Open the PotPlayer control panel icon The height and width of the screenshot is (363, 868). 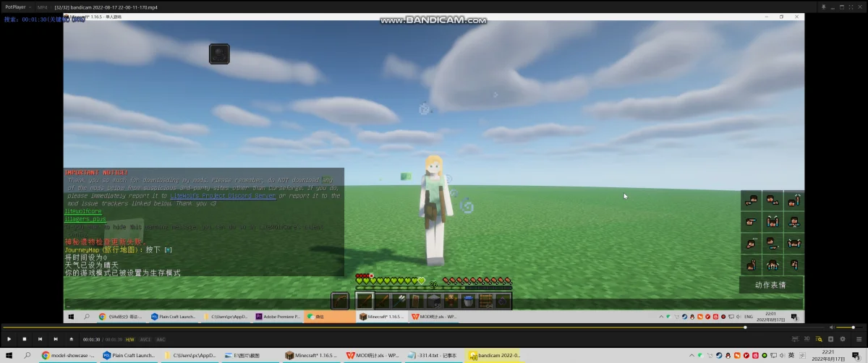coord(831,339)
